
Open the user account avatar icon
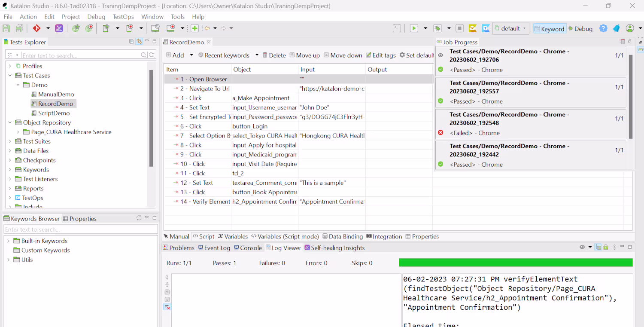pos(630,28)
